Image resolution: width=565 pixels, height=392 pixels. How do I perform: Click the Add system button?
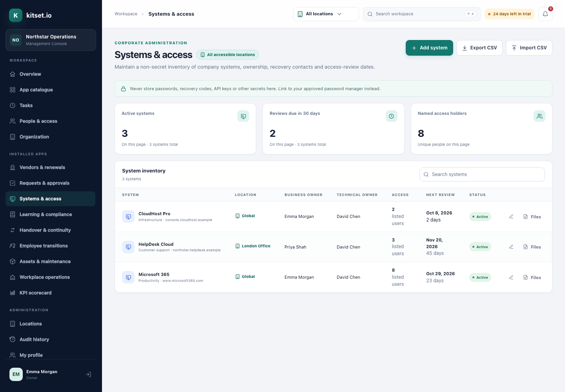429,48
